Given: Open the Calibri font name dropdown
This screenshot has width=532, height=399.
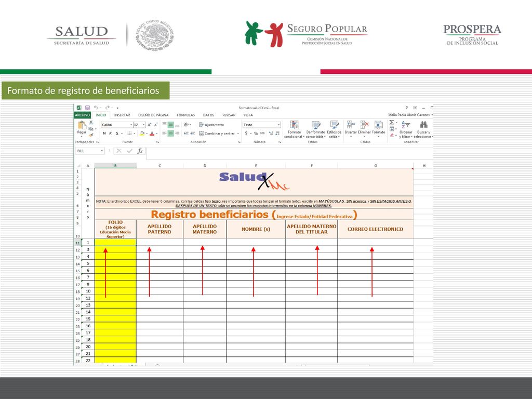Looking at the screenshot, I should 131,125.
